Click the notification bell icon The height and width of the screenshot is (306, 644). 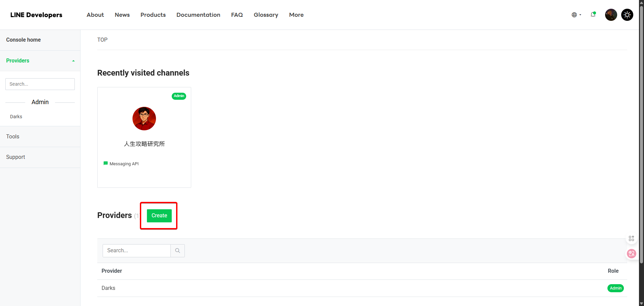(x=593, y=14)
